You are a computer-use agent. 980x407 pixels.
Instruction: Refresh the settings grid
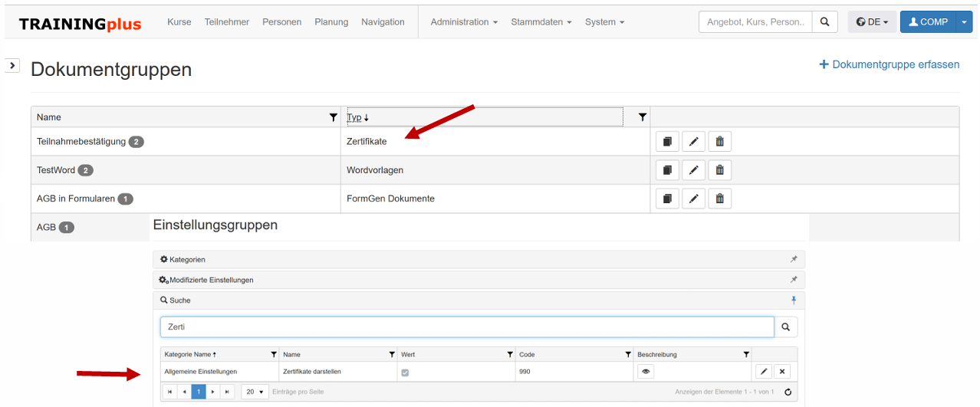pyautogui.click(x=788, y=392)
